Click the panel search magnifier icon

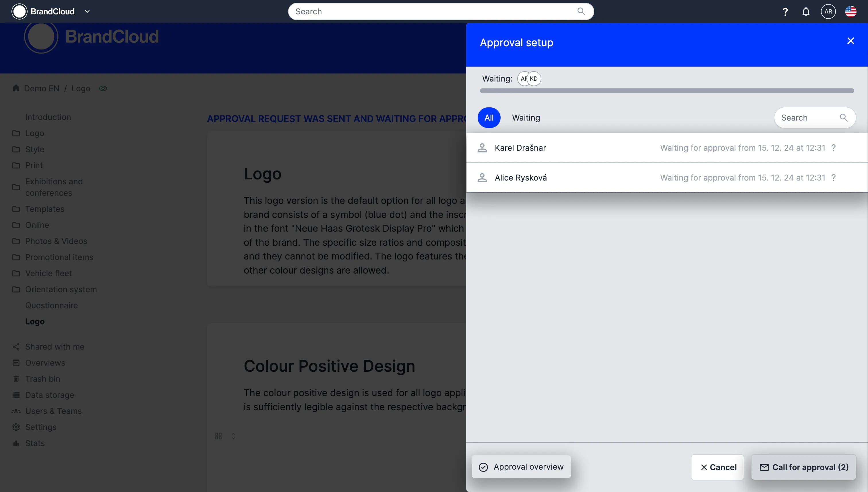pyautogui.click(x=843, y=118)
